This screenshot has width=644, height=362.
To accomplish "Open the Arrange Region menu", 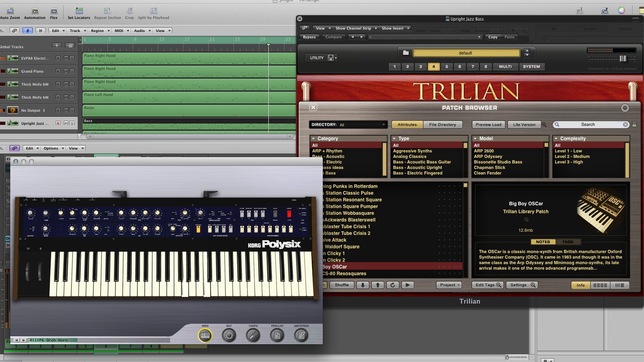I will click(x=100, y=30).
